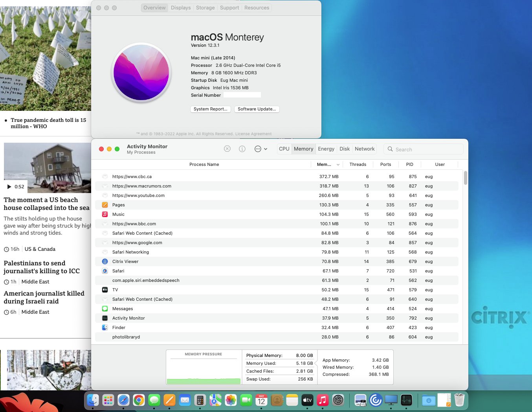The image size is (532, 412).
Task: Select the Messages process icon in list
Action: [105, 309]
